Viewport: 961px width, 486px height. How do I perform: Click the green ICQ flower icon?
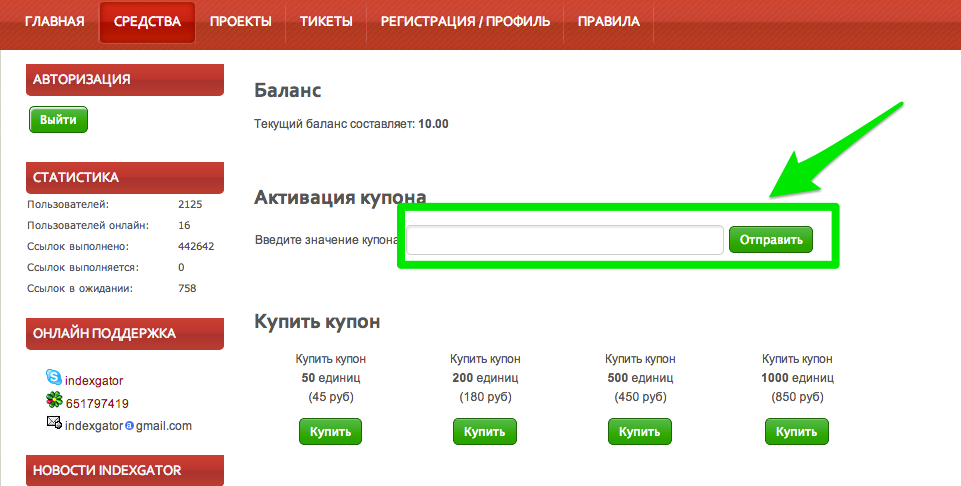click(x=54, y=401)
